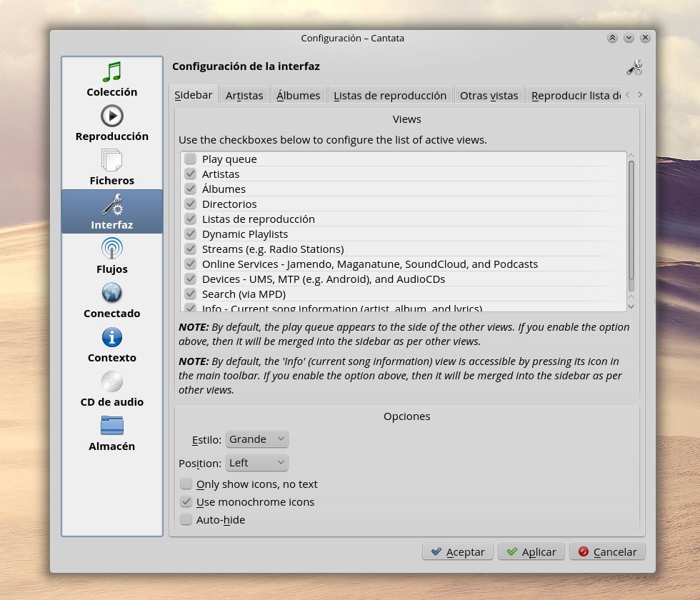
Task: Check Only show icons, no text
Action: tap(186, 484)
